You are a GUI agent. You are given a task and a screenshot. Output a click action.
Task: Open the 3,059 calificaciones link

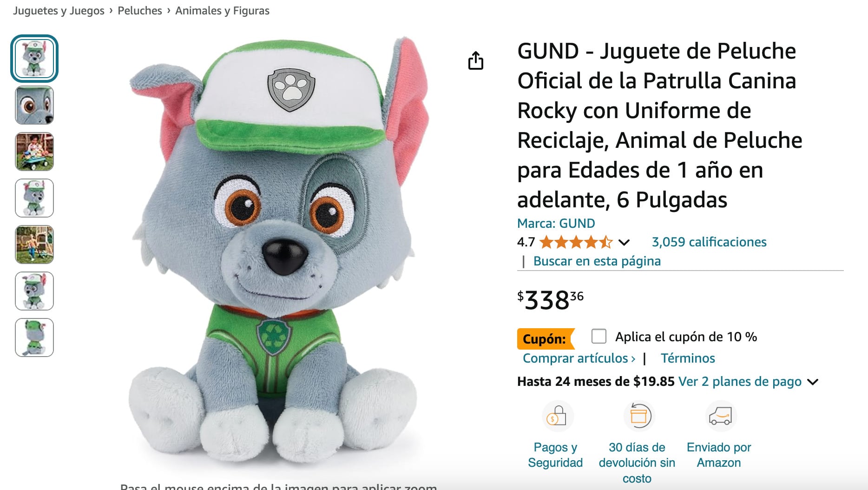coord(709,242)
